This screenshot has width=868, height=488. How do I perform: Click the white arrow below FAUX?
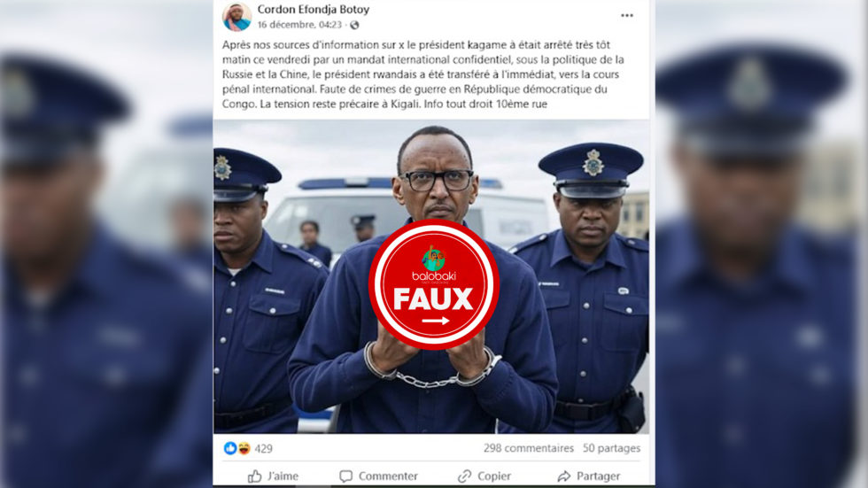435,321
